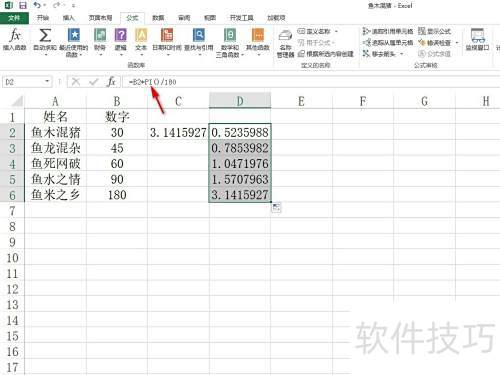
Task: Click the Insert Function (插入函数) icon
Action: [x=14, y=35]
